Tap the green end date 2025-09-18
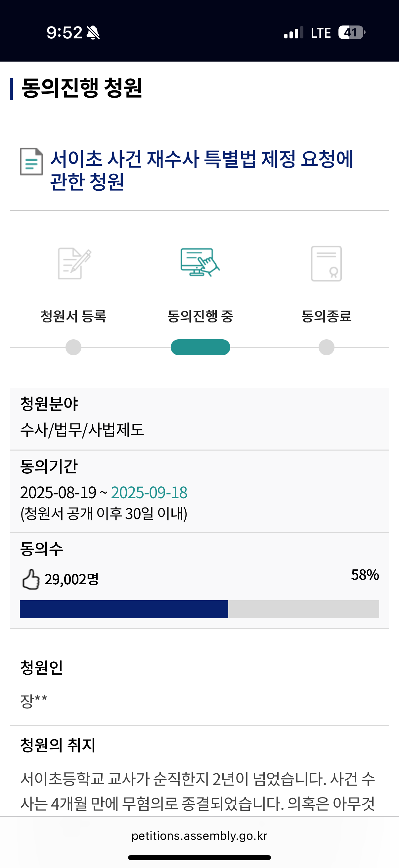The image size is (399, 868). coord(149,493)
